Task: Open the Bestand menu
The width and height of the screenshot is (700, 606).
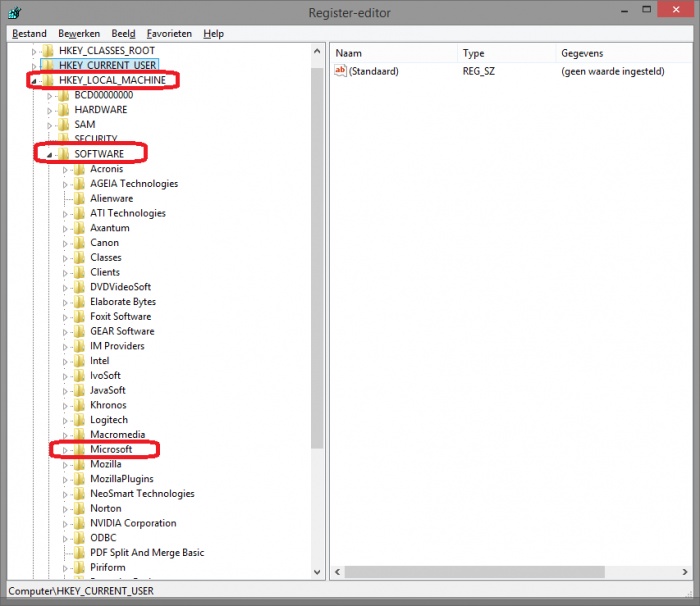Action: [x=29, y=33]
